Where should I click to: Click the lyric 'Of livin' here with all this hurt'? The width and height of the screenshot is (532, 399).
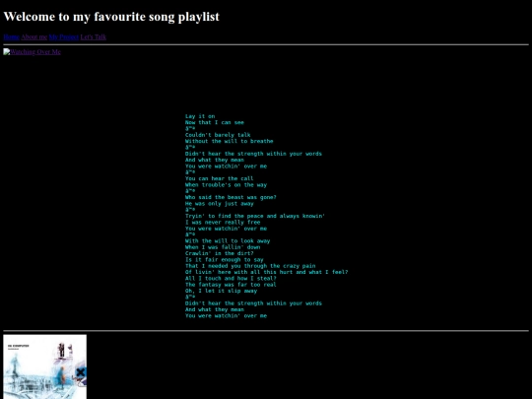(x=238, y=272)
